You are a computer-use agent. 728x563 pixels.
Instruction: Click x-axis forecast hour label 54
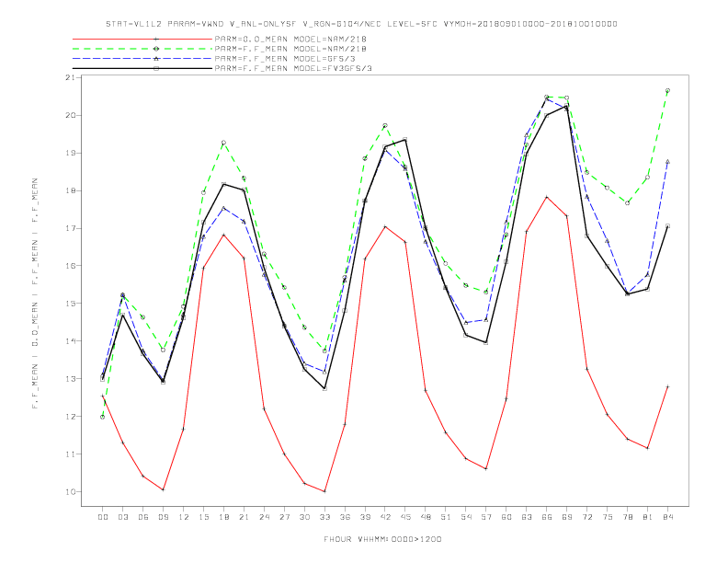point(466,517)
